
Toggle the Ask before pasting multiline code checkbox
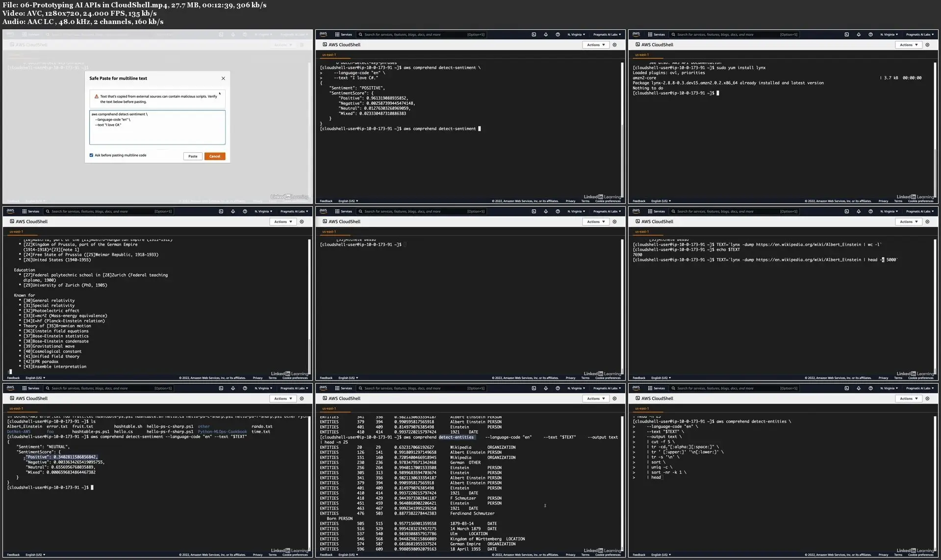[91, 155]
